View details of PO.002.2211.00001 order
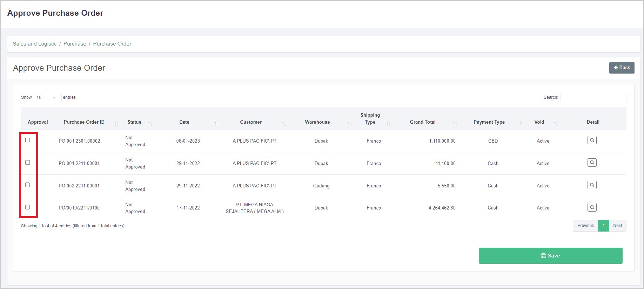The width and height of the screenshot is (644, 289). [x=592, y=185]
